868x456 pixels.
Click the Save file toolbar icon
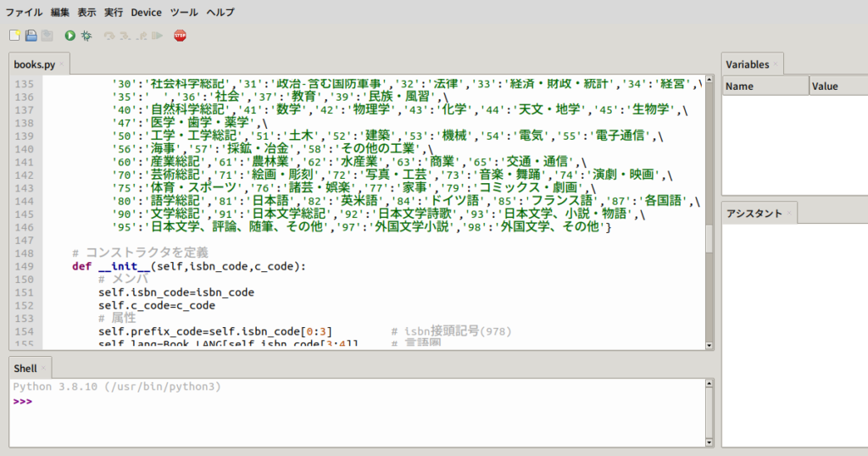[x=47, y=36]
